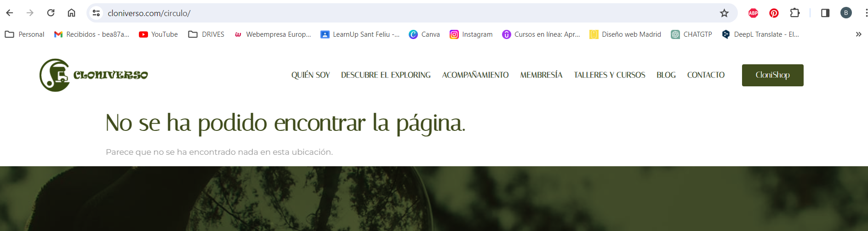Bookmark this page with the star icon
This screenshot has height=231, width=868.
click(x=724, y=13)
